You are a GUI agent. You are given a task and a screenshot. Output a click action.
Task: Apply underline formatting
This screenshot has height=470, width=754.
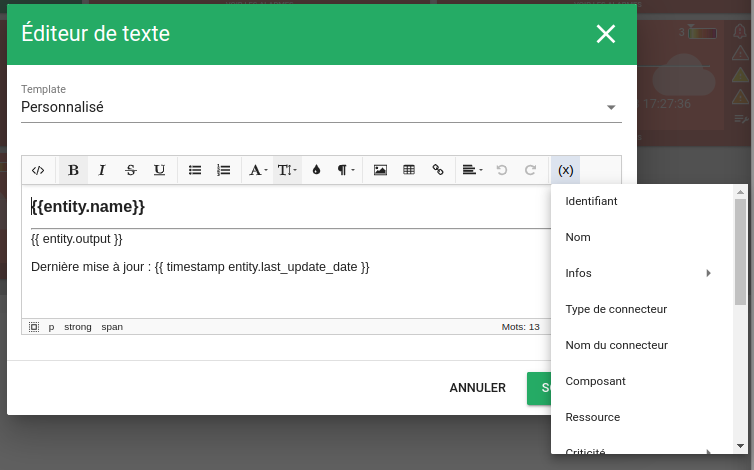click(159, 170)
